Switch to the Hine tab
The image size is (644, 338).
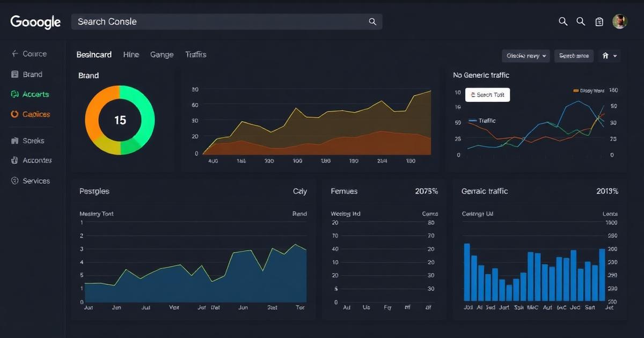(x=131, y=55)
